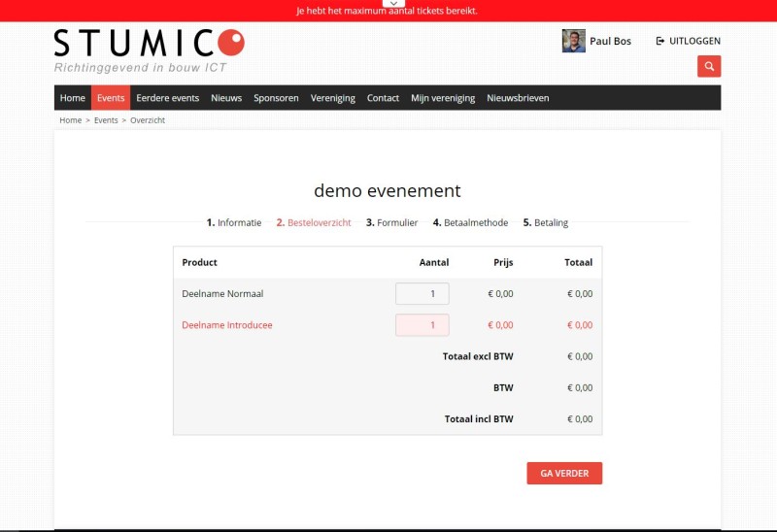Select the Events menu item
The height and width of the screenshot is (532, 777).
coord(111,98)
